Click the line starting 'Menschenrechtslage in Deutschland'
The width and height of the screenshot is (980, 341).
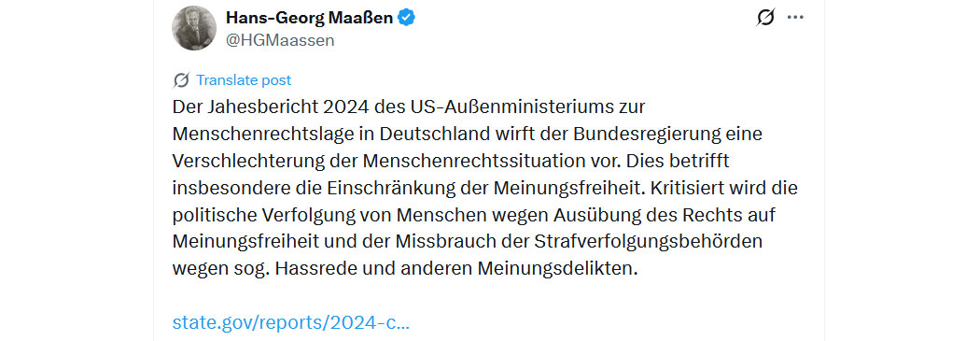468,135
